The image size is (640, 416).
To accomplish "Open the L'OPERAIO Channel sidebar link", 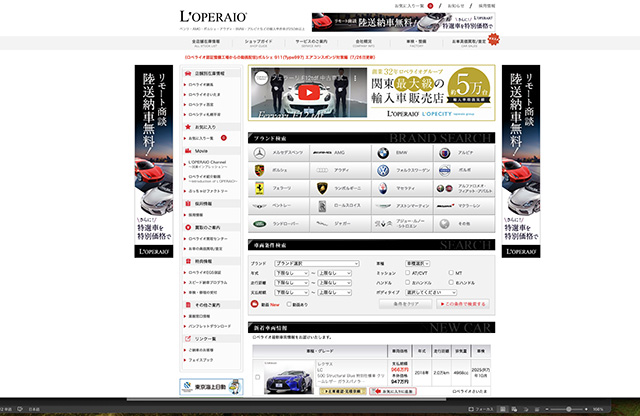I will tap(207, 164).
